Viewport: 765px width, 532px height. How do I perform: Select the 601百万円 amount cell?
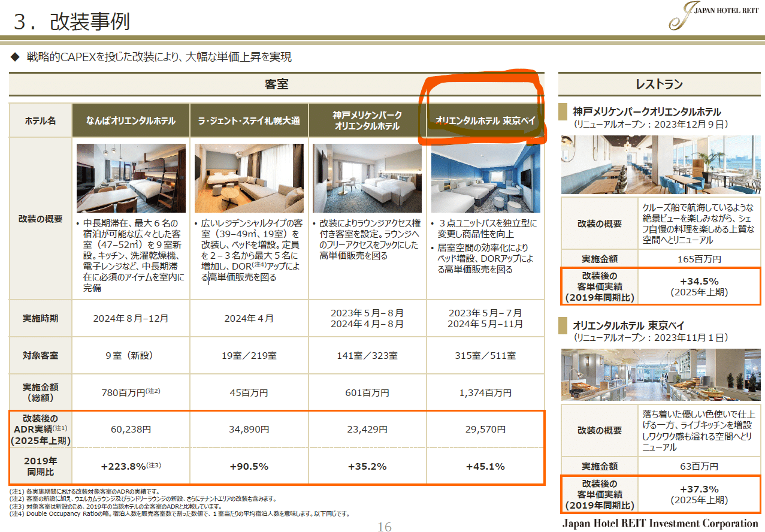(x=367, y=393)
